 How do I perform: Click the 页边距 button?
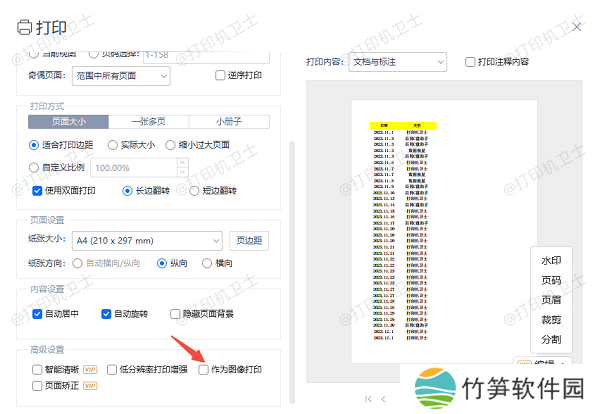[249, 240]
